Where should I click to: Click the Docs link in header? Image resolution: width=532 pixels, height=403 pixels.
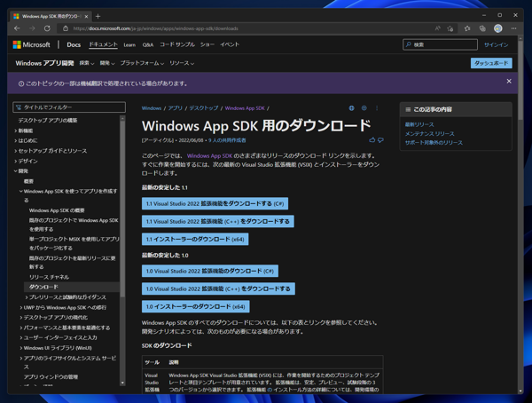click(x=74, y=45)
